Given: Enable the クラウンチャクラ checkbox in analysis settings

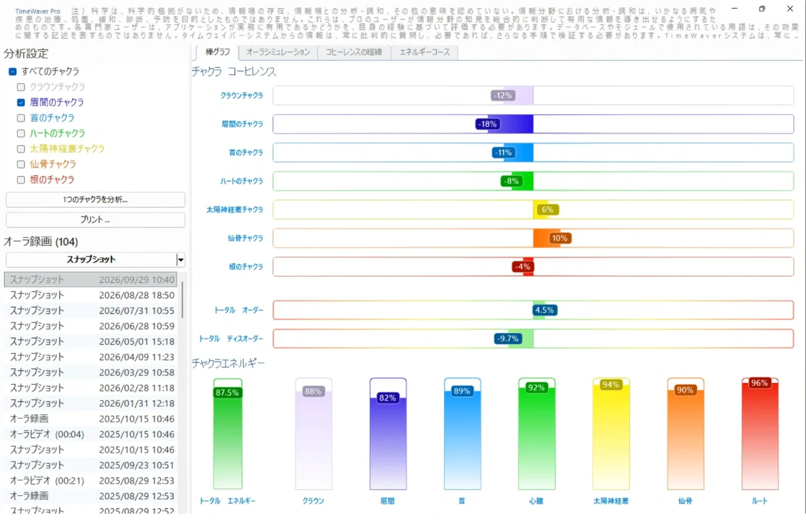Looking at the screenshot, I should (21, 87).
